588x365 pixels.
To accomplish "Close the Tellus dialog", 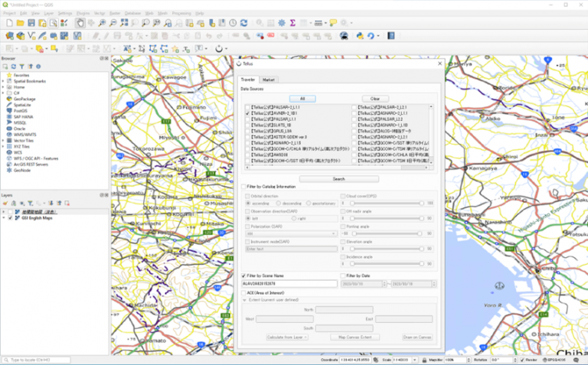I will pyautogui.click(x=440, y=64).
